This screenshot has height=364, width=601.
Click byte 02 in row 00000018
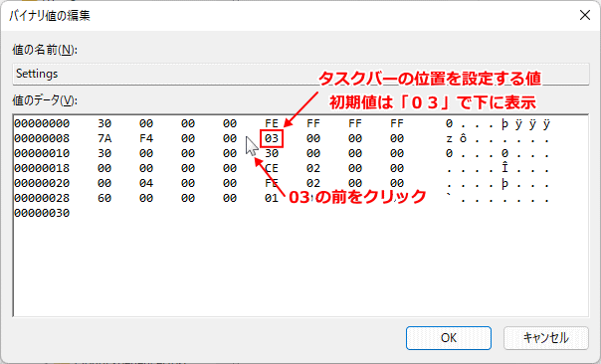pyautogui.click(x=313, y=168)
